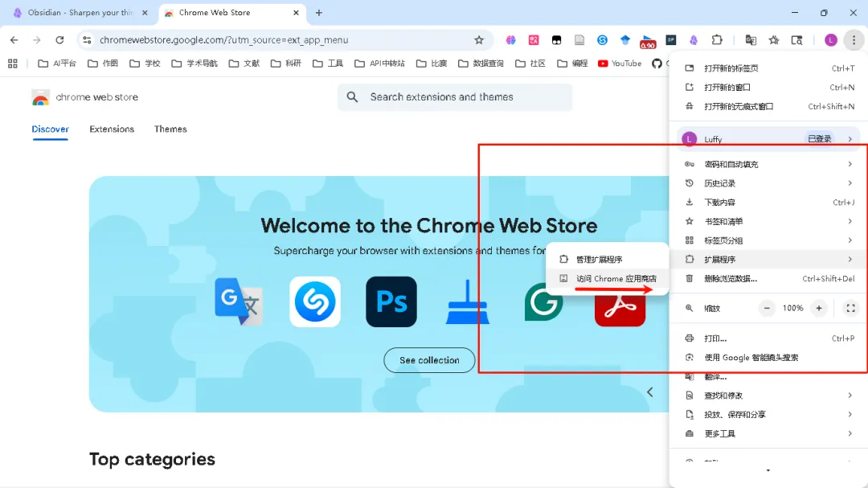Expand the 更多工具 submenu

768,433
